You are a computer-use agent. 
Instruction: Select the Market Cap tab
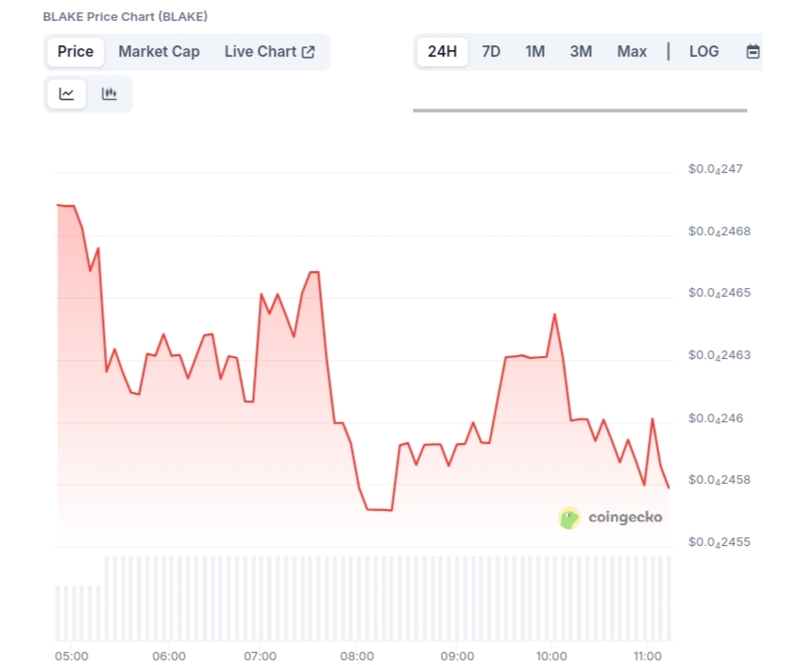(x=159, y=52)
